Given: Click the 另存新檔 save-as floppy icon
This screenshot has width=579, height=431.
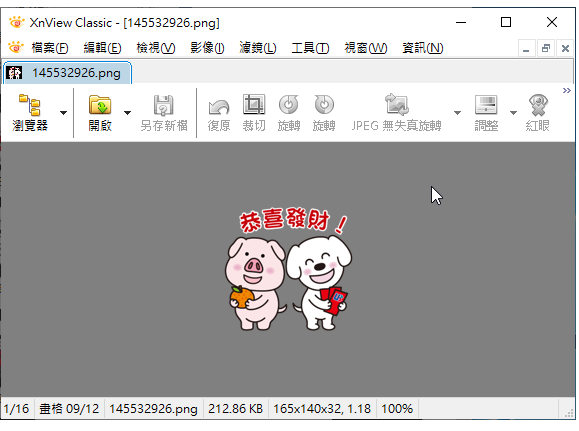Looking at the screenshot, I should [164, 105].
